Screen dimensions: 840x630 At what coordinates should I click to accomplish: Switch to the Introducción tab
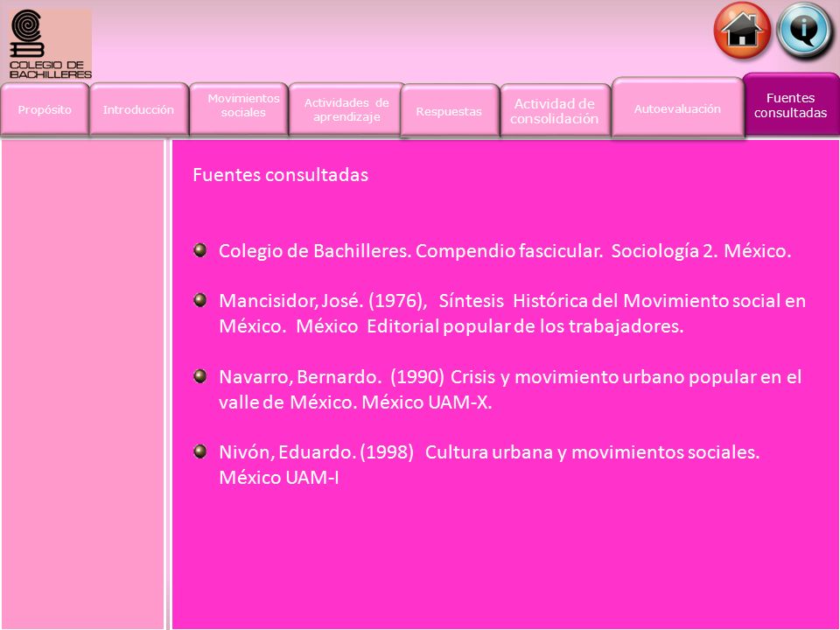pos(139,109)
